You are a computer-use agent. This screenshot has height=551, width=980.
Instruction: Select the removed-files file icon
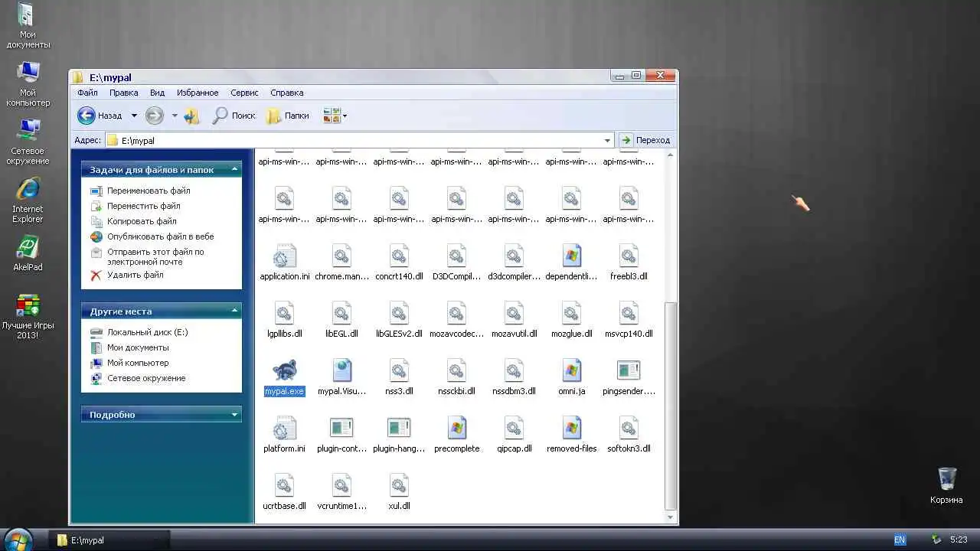coord(571,428)
